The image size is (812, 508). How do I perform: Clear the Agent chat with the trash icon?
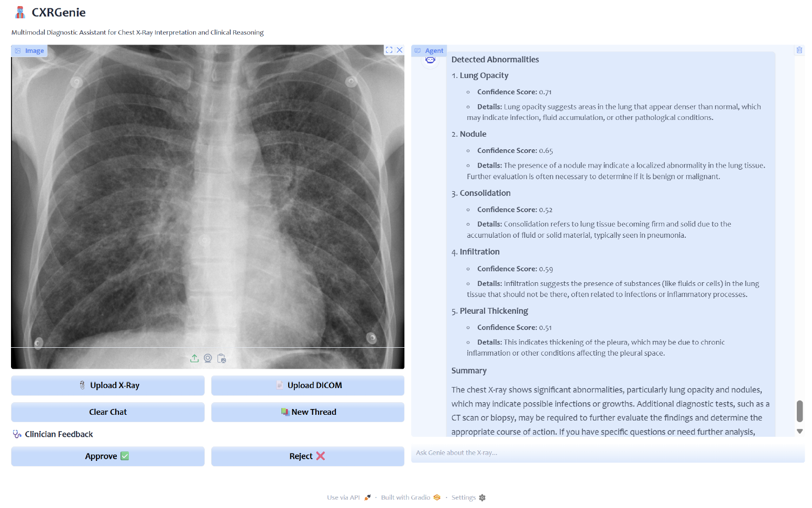tap(799, 50)
